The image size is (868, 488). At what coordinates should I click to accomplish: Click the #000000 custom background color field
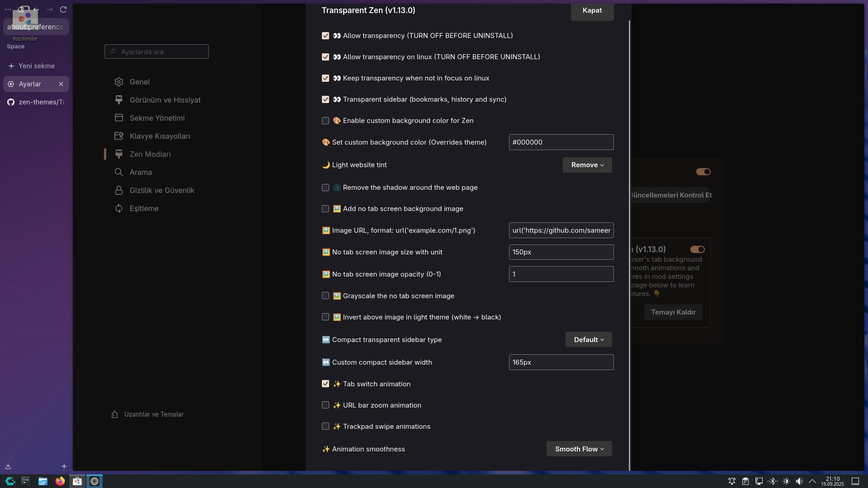point(561,142)
